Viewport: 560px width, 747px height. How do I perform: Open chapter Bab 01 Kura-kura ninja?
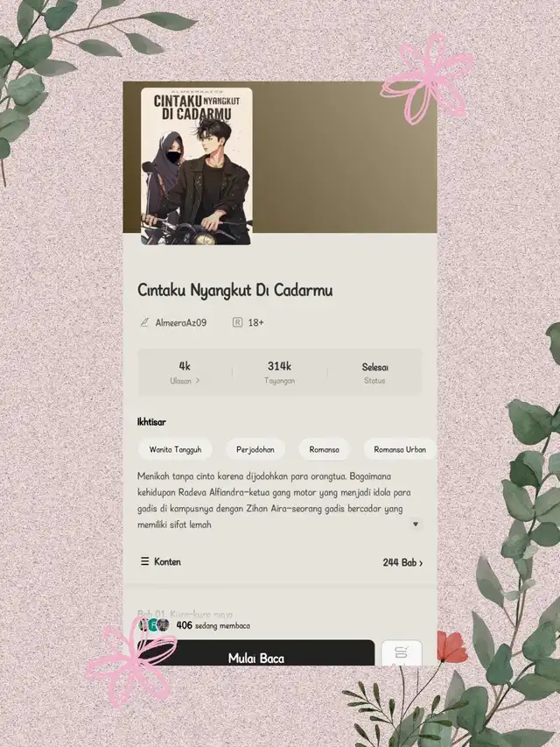tap(185, 614)
